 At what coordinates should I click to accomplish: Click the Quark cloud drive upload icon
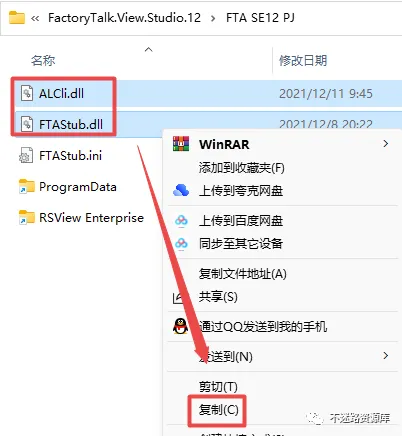tap(181, 191)
